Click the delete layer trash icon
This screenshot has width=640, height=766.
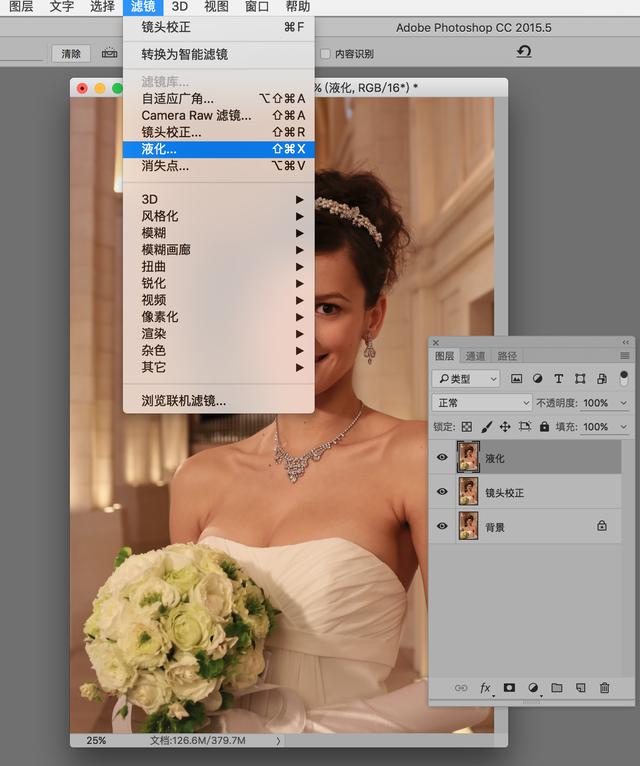[x=604, y=688]
